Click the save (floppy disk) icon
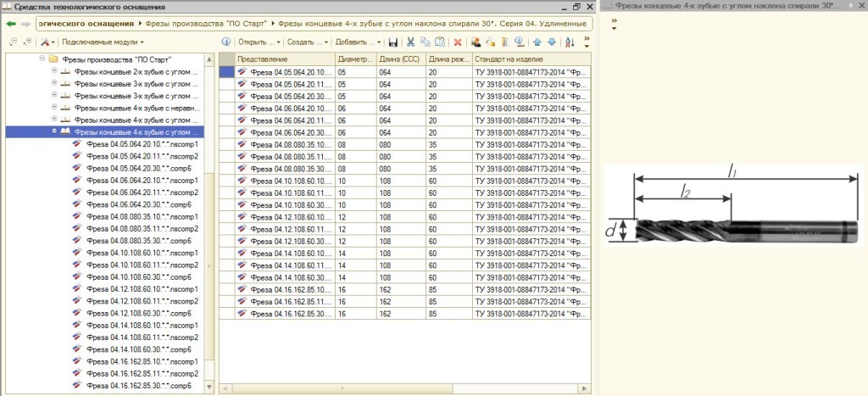This screenshot has width=868, height=396. (x=393, y=42)
